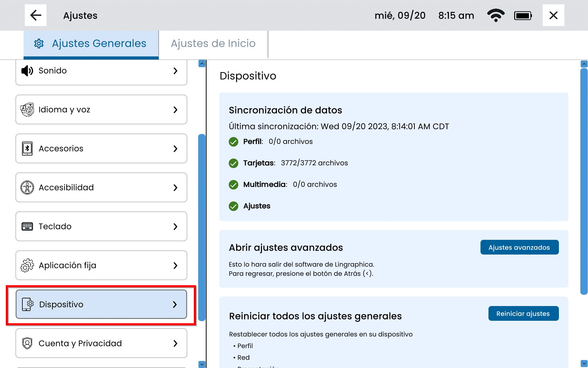Click the back arrow icon

(x=36, y=15)
